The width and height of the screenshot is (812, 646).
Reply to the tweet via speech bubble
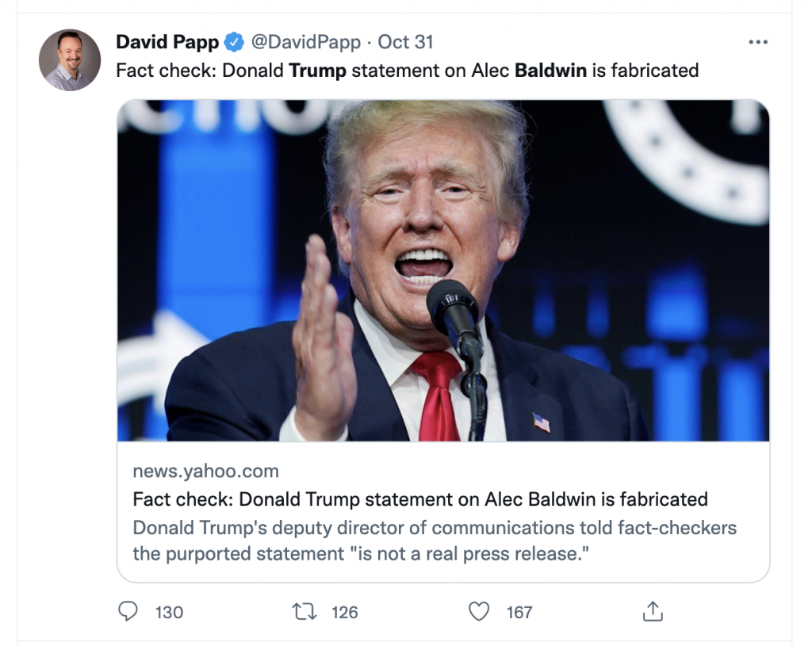[x=128, y=611]
